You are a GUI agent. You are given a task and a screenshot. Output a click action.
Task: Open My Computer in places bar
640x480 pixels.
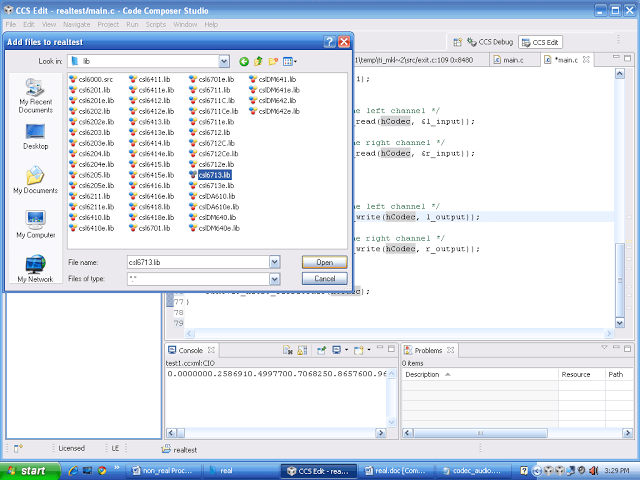coord(36,224)
